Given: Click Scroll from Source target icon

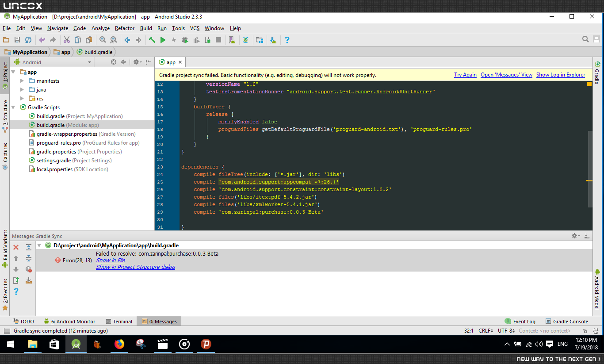Looking at the screenshot, I should pos(114,62).
